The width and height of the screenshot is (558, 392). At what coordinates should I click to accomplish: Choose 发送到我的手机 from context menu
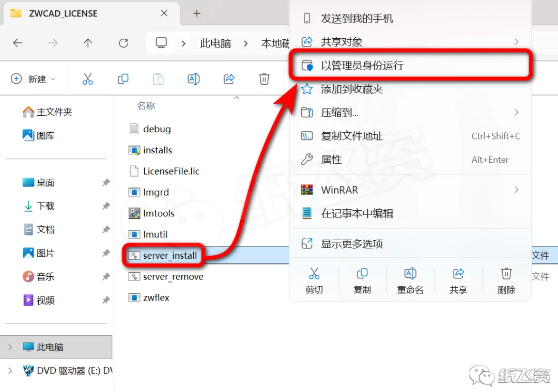410,19
